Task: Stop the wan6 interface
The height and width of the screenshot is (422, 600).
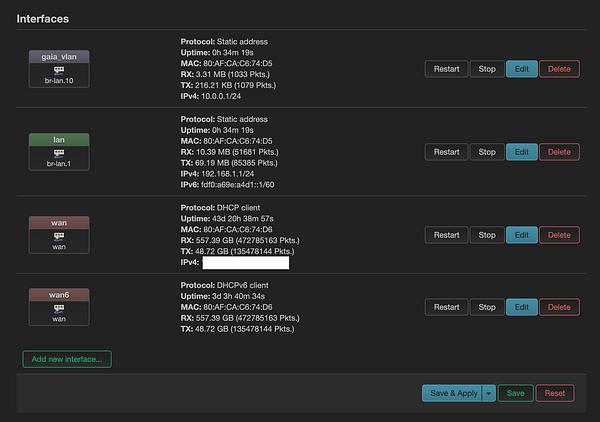Action: pos(487,307)
